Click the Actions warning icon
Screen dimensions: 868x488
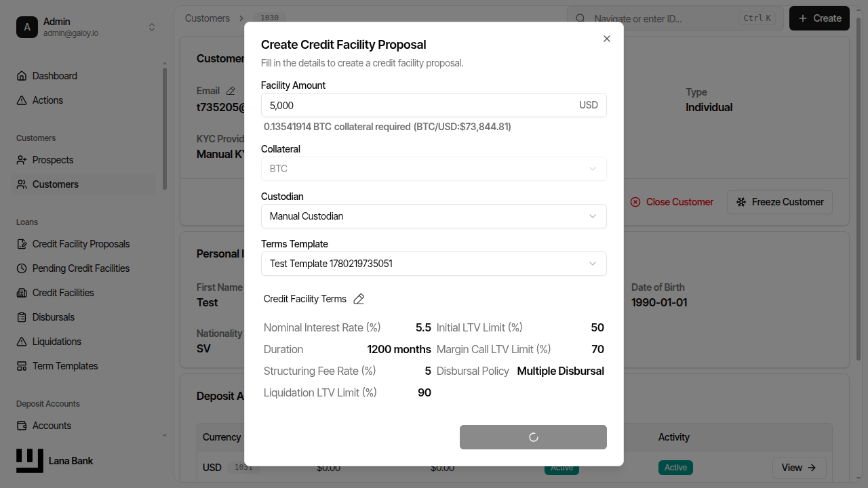(x=22, y=100)
